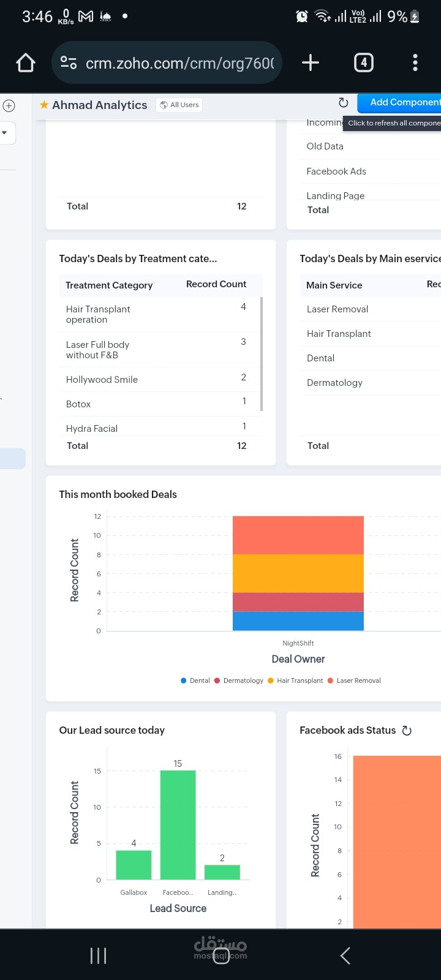Image resolution: width=441 pixels, height=980 pixels.
Task: Select the Hair Transplant operation row
Action: point(161,314)
